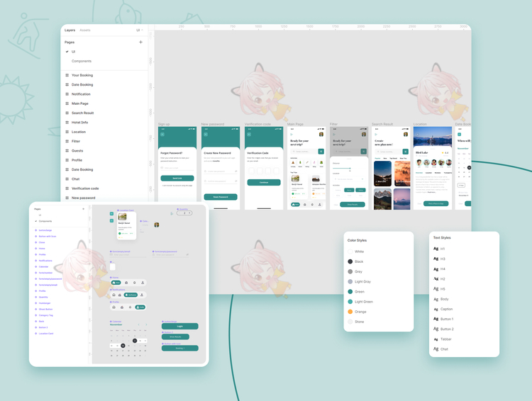Screen dimensions: 532x401
Task: Select the Main Page layer
Action: 79,103
